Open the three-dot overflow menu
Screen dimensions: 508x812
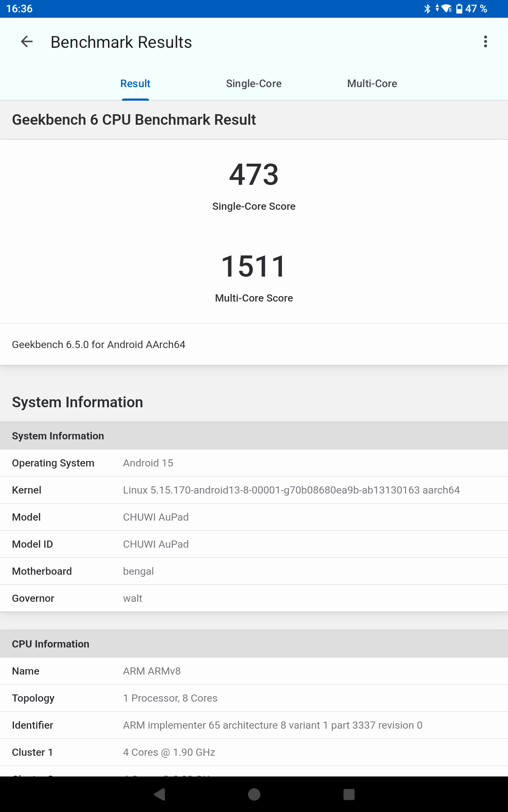pyautogui.click(x=486, y=42)
